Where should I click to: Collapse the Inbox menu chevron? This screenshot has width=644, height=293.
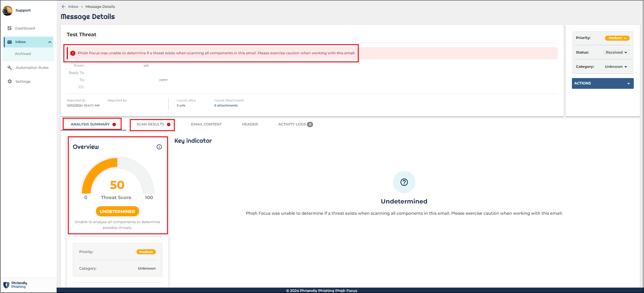click(x=50, y=42)
